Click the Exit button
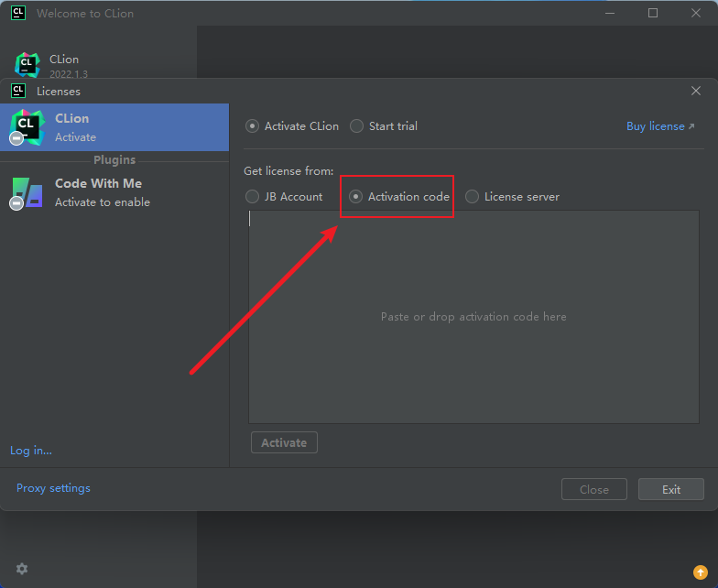Image resolution: width=718 pixels, height=588 pixels. pos(670,489)
